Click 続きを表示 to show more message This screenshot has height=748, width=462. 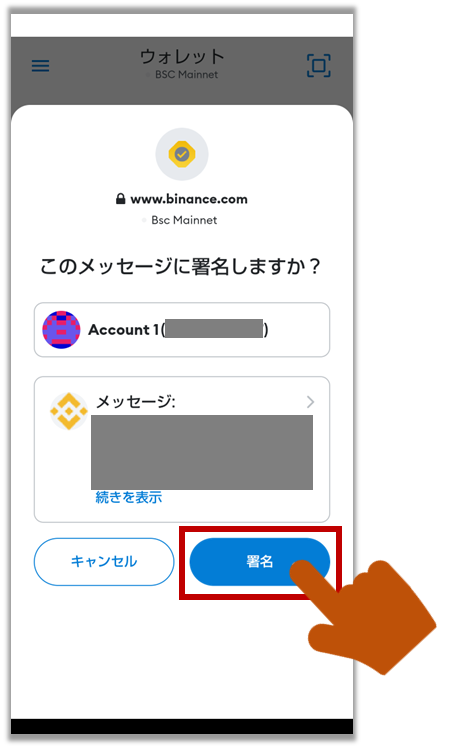click(x=129, y=498)
